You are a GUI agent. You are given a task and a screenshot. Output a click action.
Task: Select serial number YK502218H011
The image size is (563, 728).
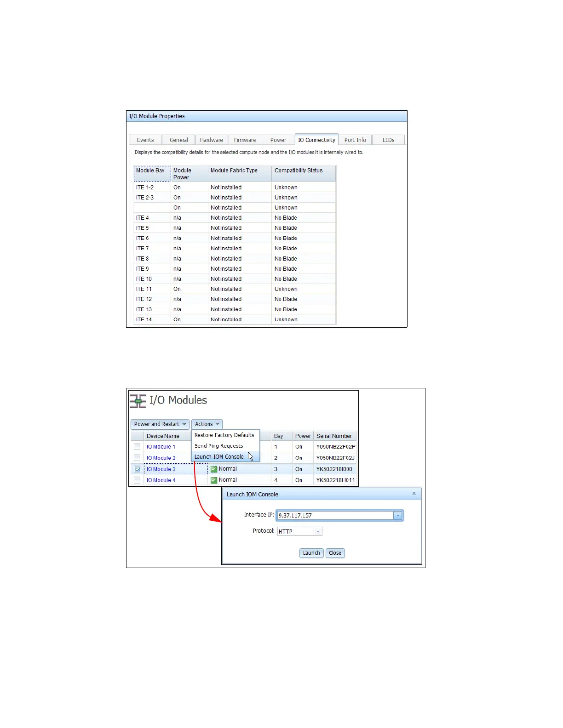click(335, 480)
